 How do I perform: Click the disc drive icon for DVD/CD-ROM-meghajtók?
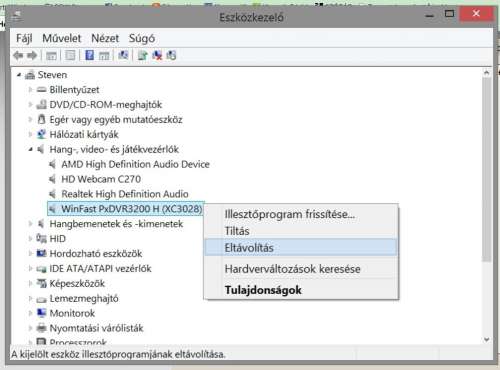pos(41,105)
